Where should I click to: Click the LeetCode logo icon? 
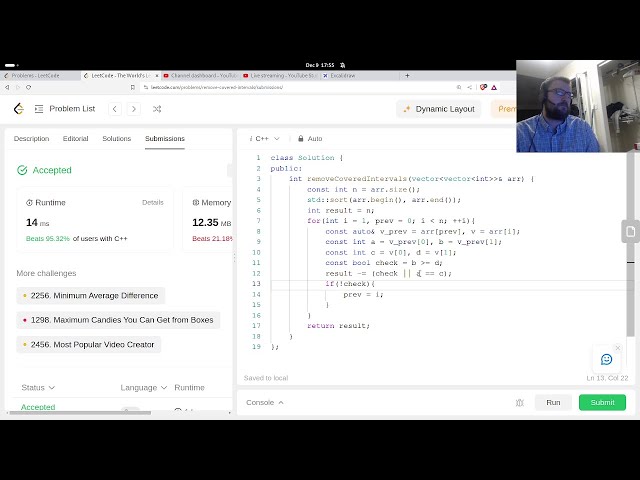pyautogui.click(x=19, y=109)
